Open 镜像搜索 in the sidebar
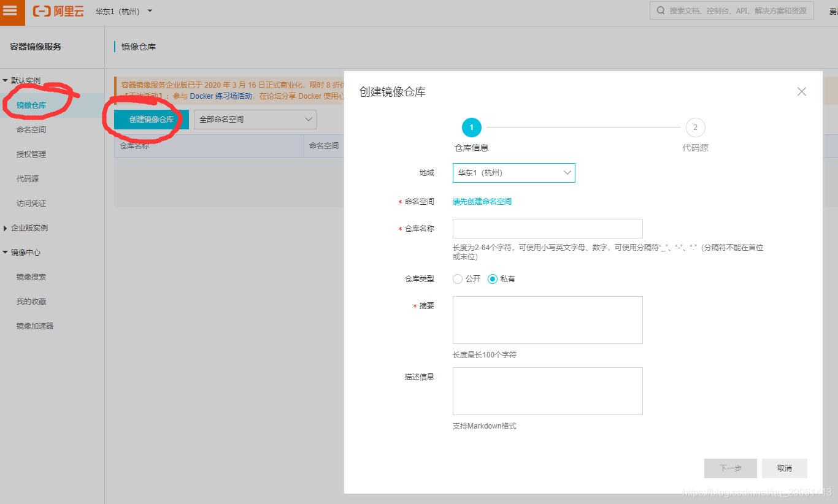The width and height of the screenshot is (838, 504). coord(31,277)
